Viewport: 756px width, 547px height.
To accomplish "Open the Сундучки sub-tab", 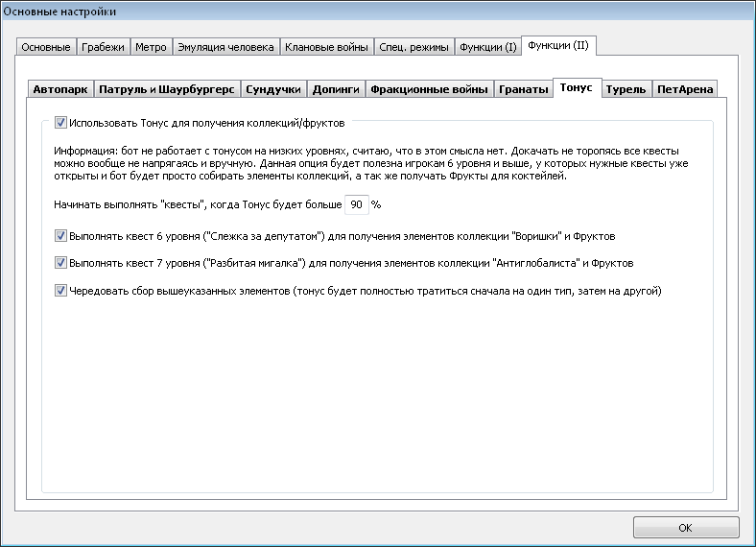I will pyautogui.click(x=273, y=89).
